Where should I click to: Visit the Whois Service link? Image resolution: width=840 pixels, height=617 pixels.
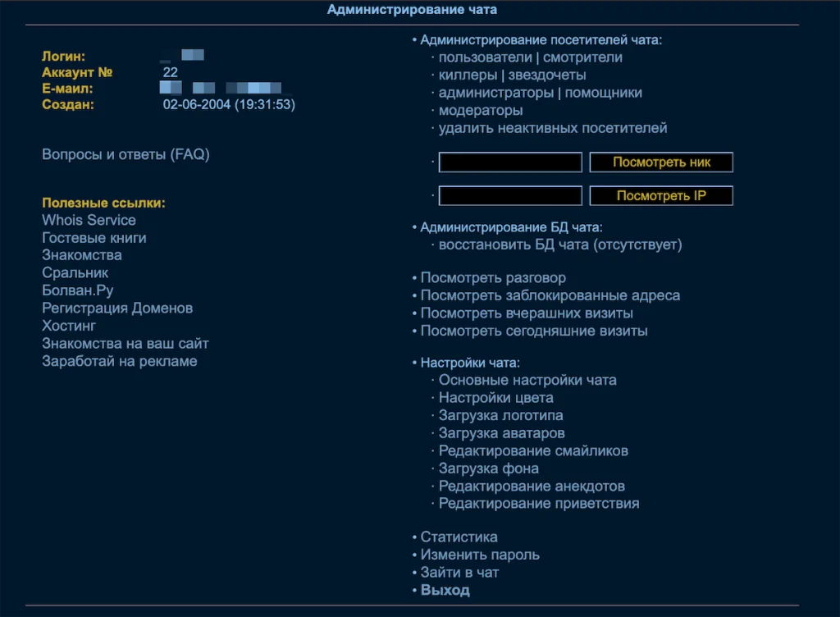click(89, 220)
